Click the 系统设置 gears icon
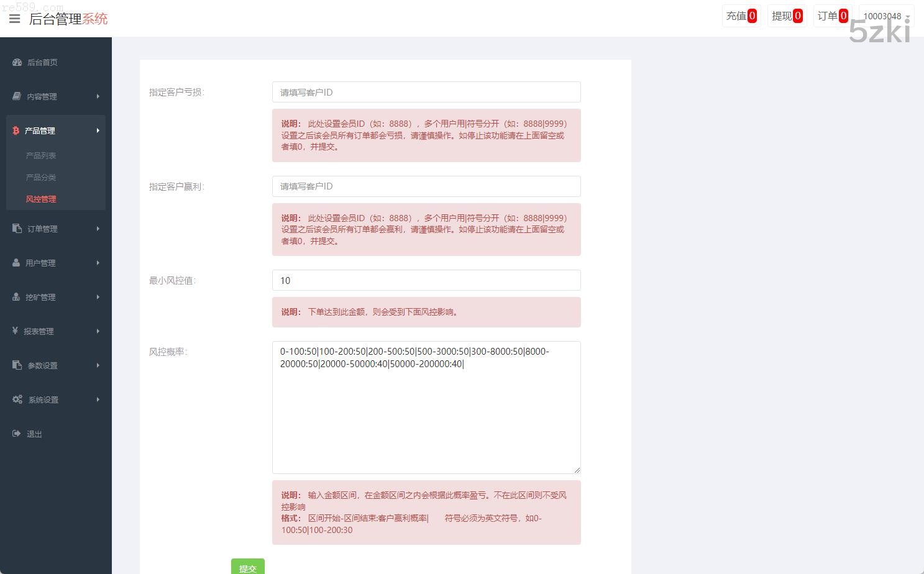The image size is (924, 574). coord(17,399)
